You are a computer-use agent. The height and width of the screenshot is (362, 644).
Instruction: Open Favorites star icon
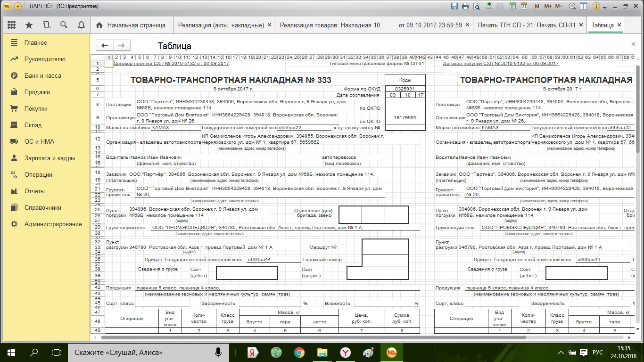pyautogui.click(x=29, y=25)
